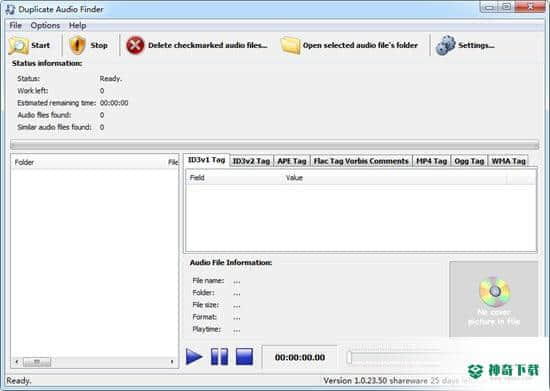Click the Similar audio files found label
Screen dimensions: 550x391
click(54, 127)
